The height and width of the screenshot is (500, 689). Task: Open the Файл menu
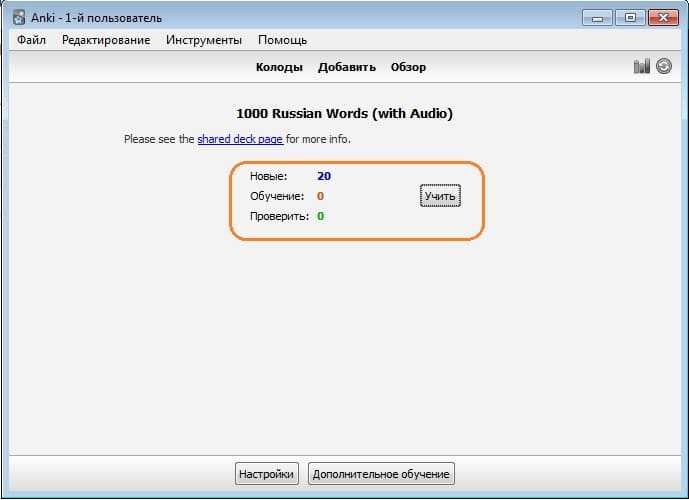(x=31, y=40)
